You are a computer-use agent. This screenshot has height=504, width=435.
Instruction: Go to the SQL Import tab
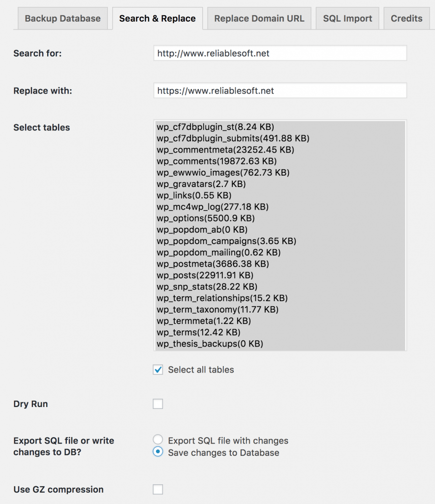[347, 19]
